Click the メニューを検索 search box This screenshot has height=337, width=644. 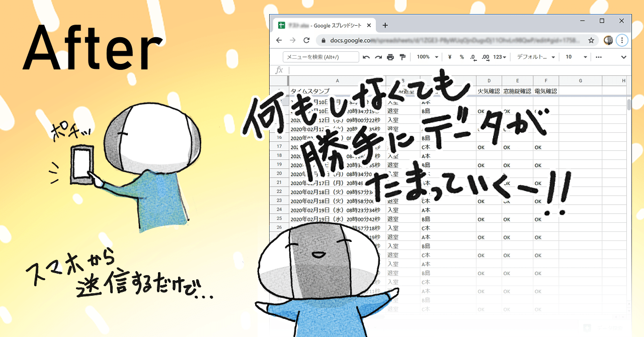point(321,57)
